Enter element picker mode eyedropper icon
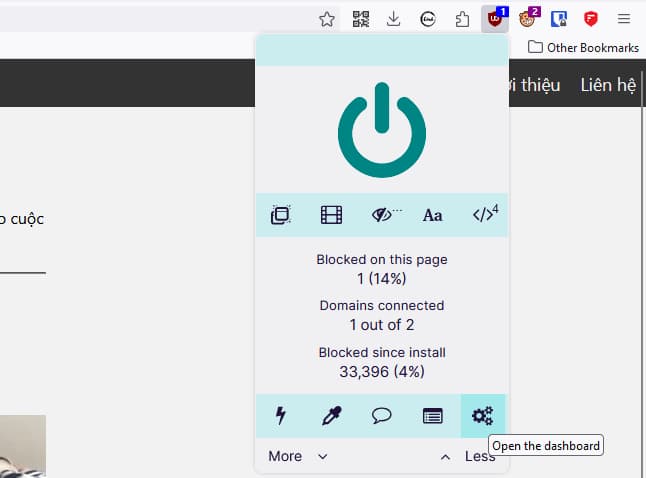 [x=332, y=415]
